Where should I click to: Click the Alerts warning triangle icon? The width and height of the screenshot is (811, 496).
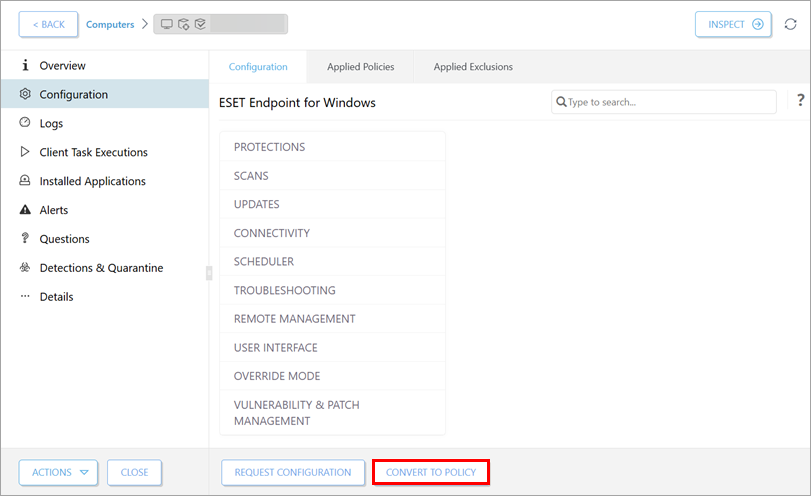pyautogui.click(x=25, y=210)
